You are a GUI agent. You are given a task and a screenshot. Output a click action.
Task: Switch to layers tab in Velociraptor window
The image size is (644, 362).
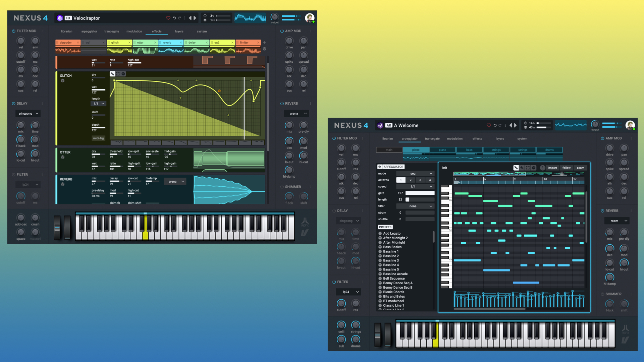click(x=179, y=32)
